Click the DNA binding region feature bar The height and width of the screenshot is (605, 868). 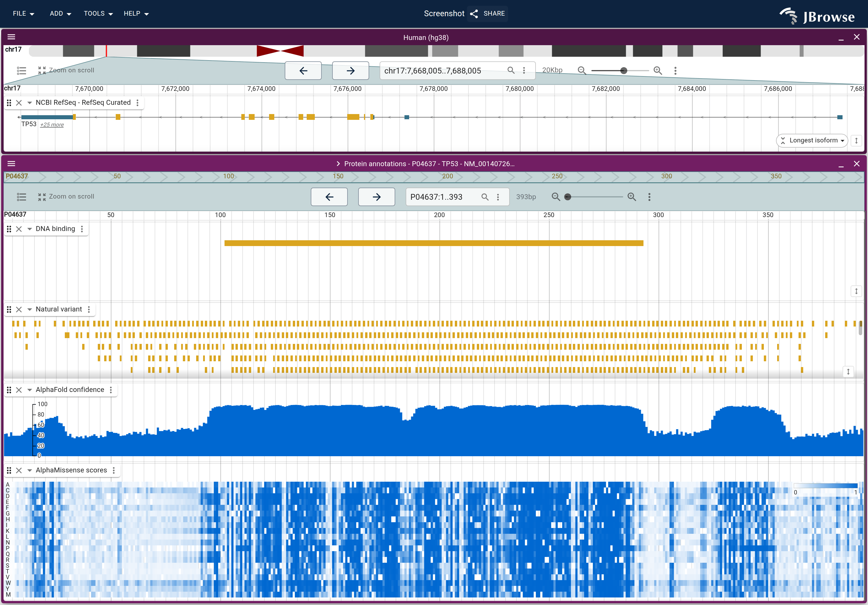coord(434,243)
